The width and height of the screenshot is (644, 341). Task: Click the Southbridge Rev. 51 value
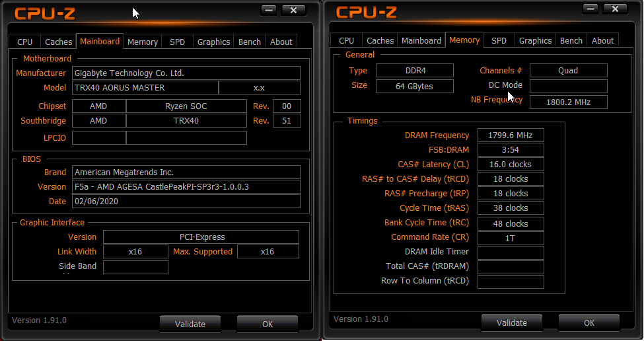point(287,121)
